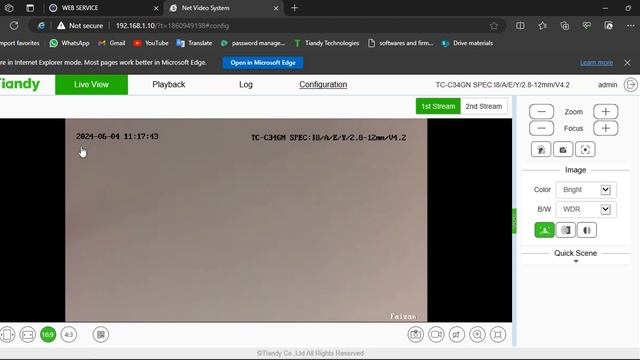640x360 pixels.
Task: Open the Tiandy Technologies bookmark
Action: pos(326,43)
